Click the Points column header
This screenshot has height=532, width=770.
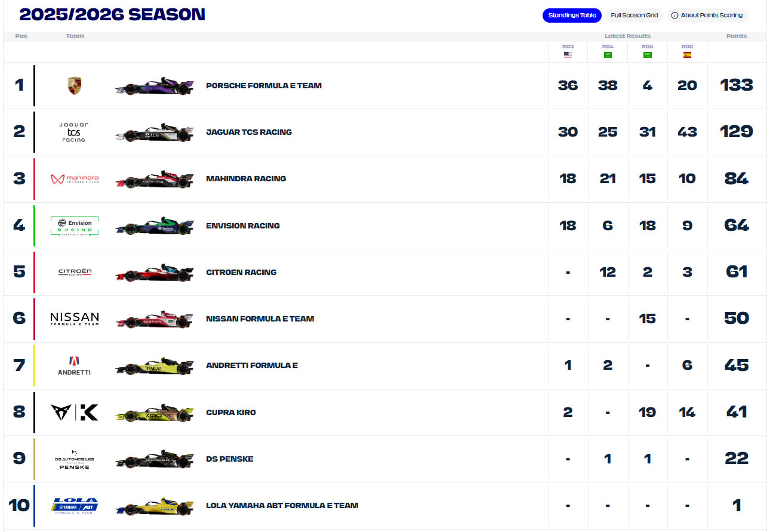coord(737,36)
